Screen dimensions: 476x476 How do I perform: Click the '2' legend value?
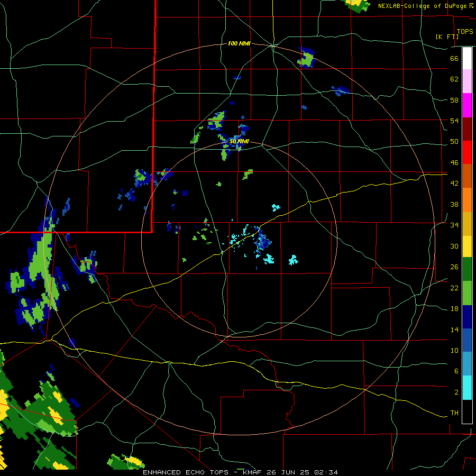(456, 392)
